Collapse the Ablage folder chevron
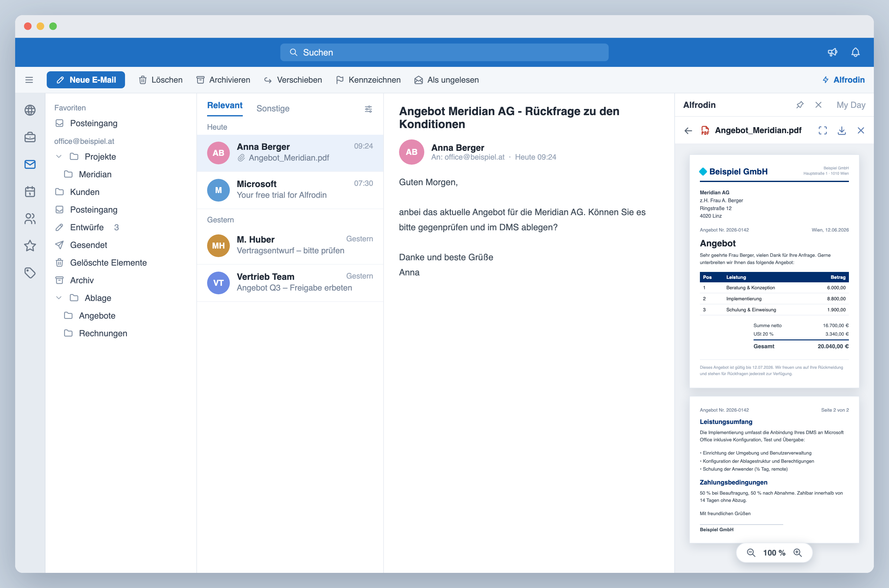Screen dimensions: 889x588 tap(58, 298)
